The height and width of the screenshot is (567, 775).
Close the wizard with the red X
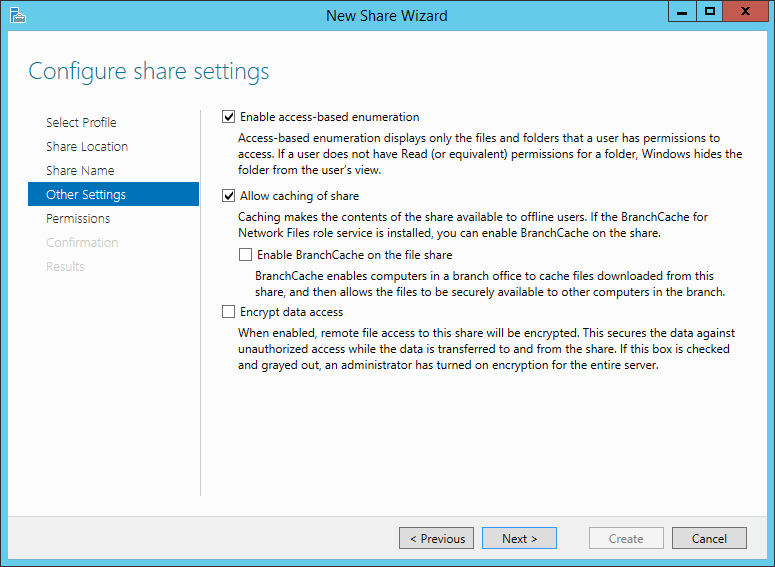745,12
